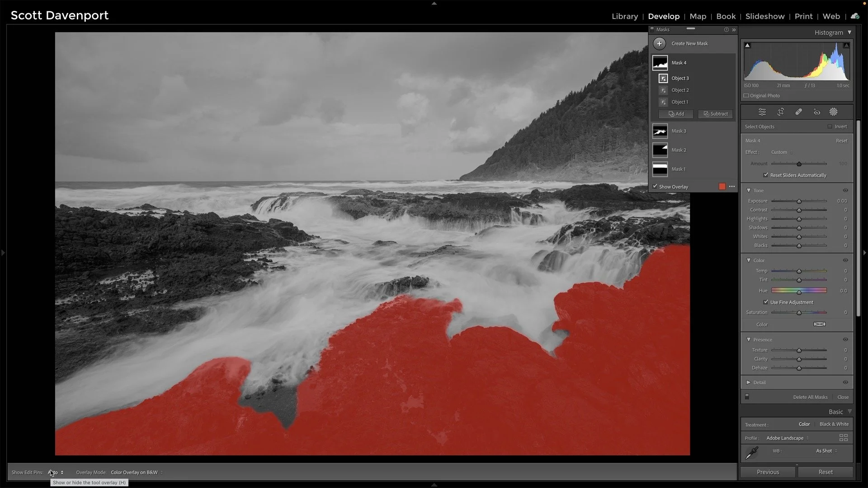This screenshot has width=868, height=488.
Task: Select the Mask 3 thumbnail
Action: (660, 131)
